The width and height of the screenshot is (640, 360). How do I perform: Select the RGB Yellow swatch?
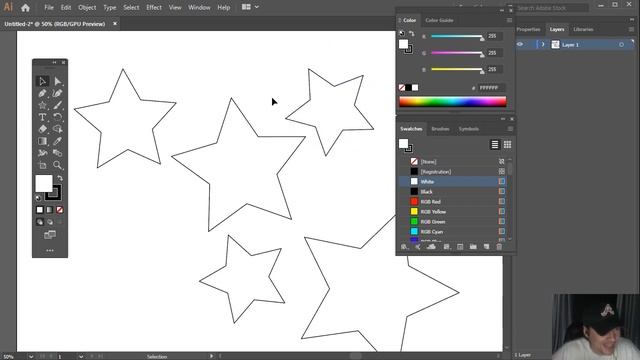click(453, 211)
